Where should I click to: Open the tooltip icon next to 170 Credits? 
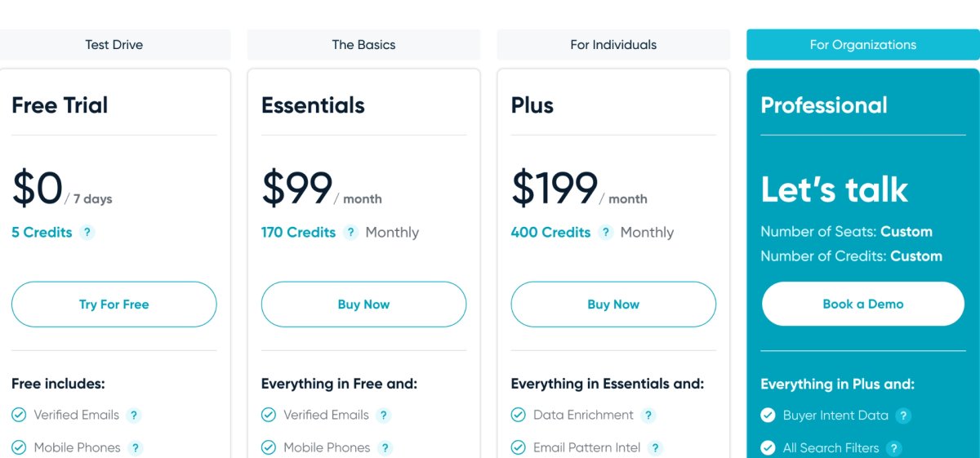351,233
